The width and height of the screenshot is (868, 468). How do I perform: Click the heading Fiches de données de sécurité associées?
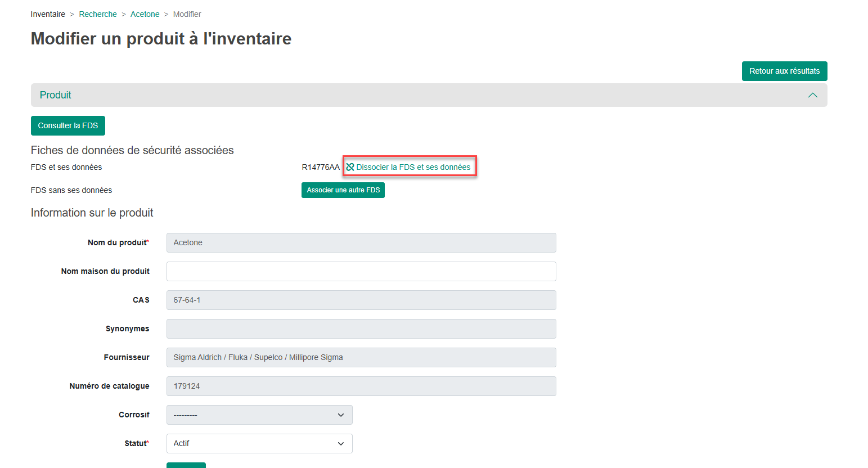132,150
